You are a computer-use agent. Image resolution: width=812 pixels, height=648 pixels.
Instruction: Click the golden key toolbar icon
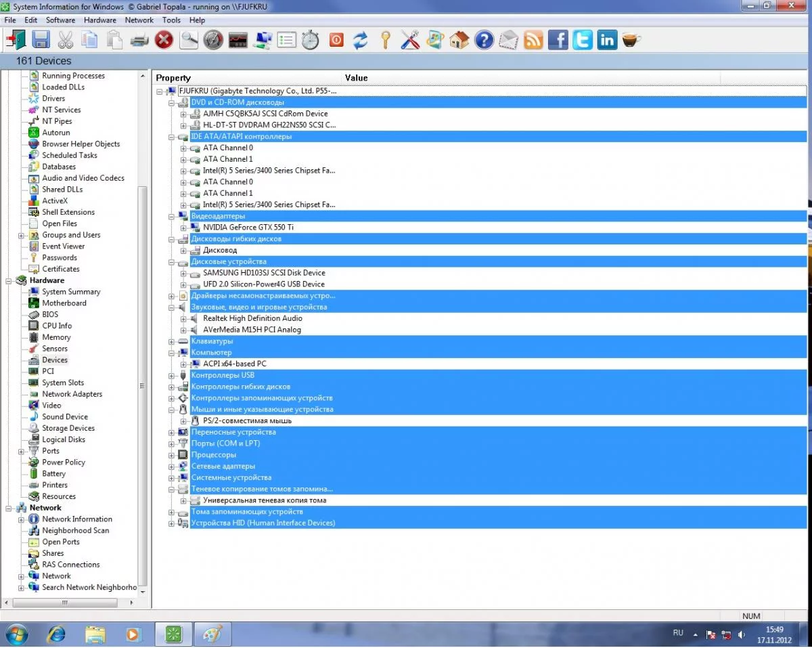coord(385,40)
